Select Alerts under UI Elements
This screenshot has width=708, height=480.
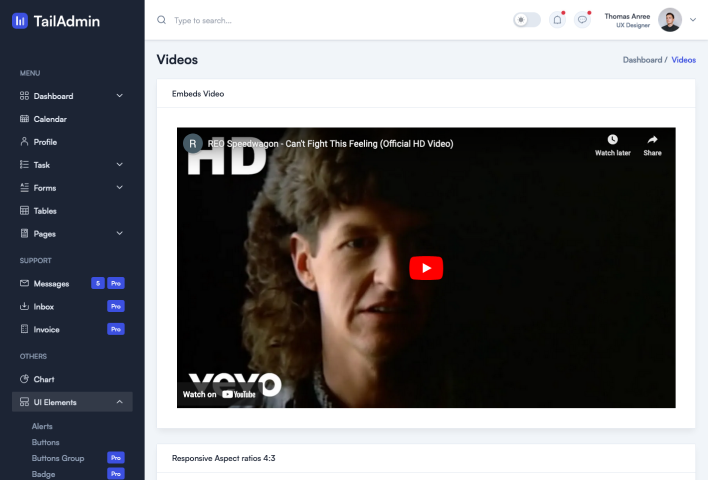pos(42,426)
